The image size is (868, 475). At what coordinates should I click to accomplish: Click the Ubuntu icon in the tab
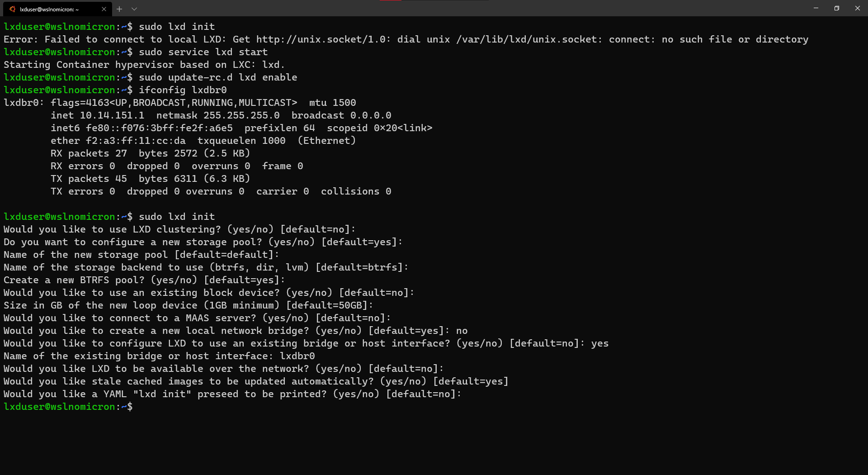[13, 9]
